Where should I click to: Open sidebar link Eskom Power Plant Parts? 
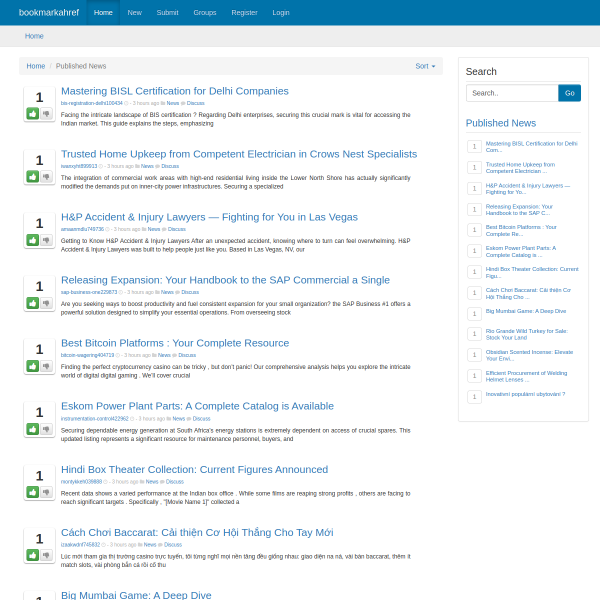pyautogui.click(x=521, y=251)
